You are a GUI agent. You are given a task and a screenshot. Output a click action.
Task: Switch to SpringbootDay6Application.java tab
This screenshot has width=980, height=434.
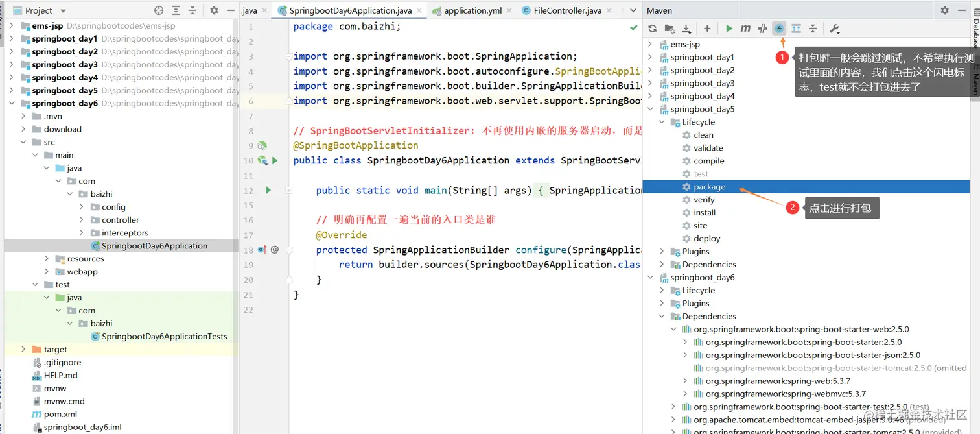[x=350, y=10]
